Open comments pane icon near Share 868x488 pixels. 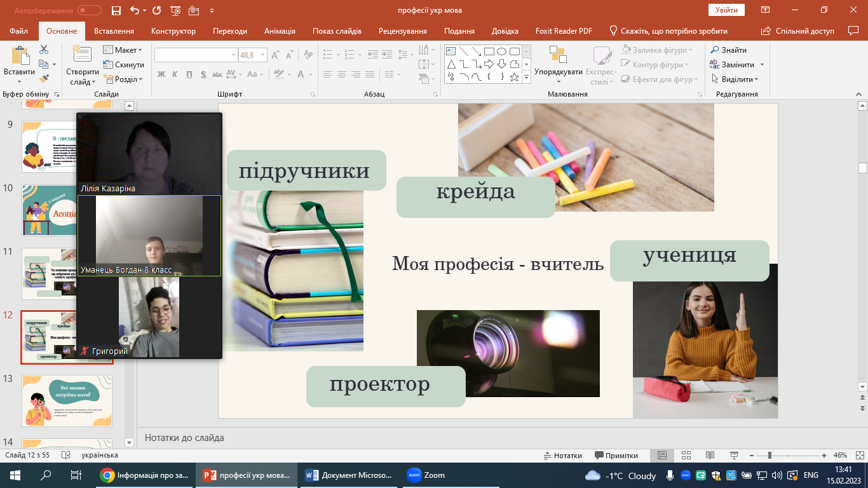coord(853,30)
